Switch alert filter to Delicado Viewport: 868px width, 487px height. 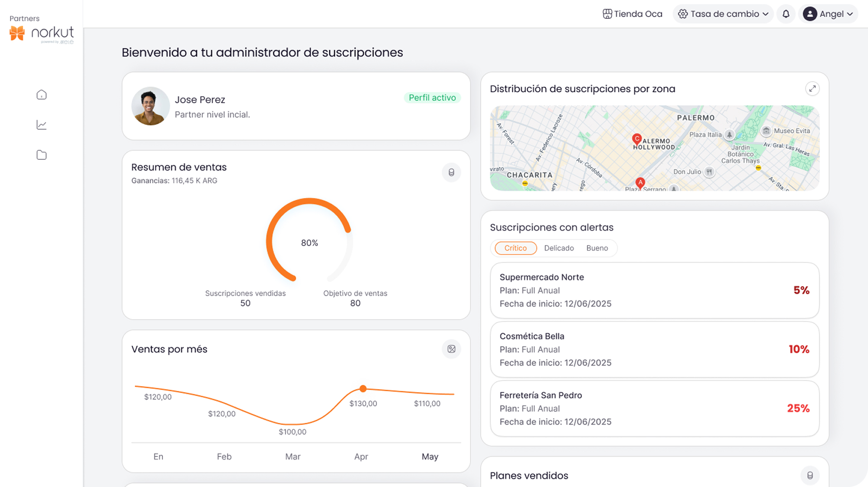559,248
